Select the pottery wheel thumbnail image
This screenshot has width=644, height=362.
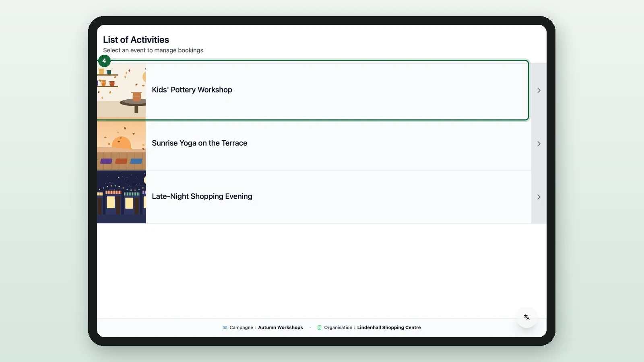(x=121, y=90)
